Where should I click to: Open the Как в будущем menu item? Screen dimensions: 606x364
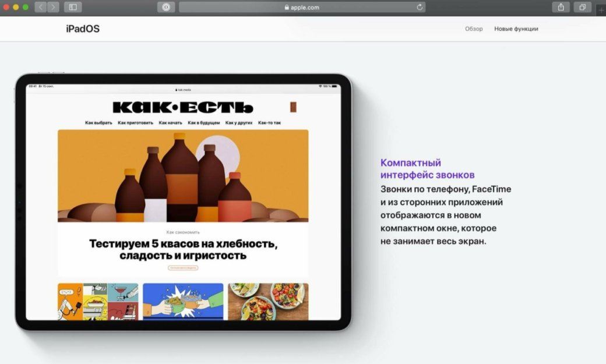tap(204, 122)
